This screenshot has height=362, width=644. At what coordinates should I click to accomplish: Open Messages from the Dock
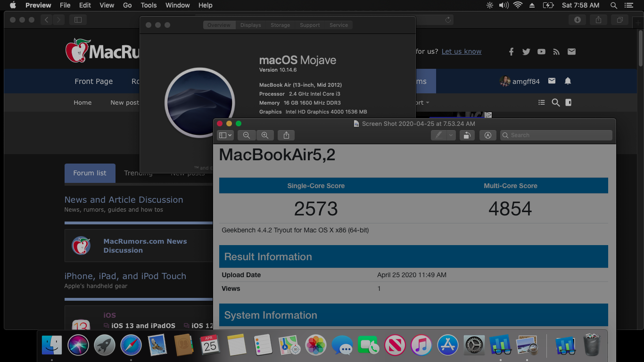tap(342, 346)
